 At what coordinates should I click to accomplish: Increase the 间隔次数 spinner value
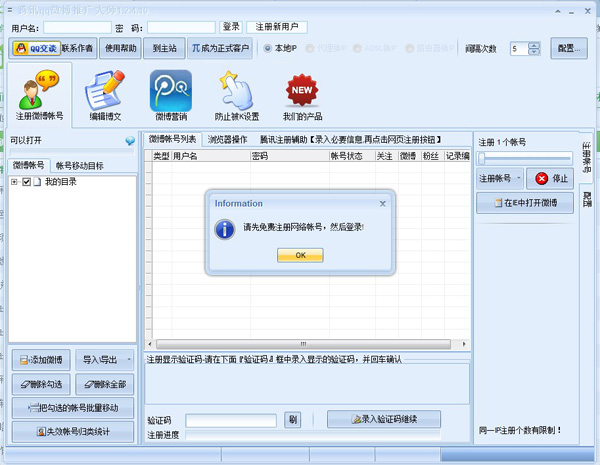click(534, 45)
